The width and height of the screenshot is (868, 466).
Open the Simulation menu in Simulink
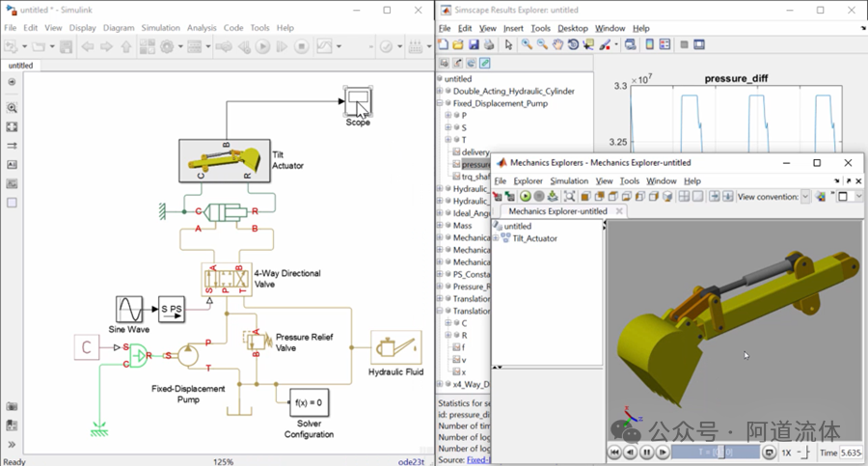(x=160, y=28)
